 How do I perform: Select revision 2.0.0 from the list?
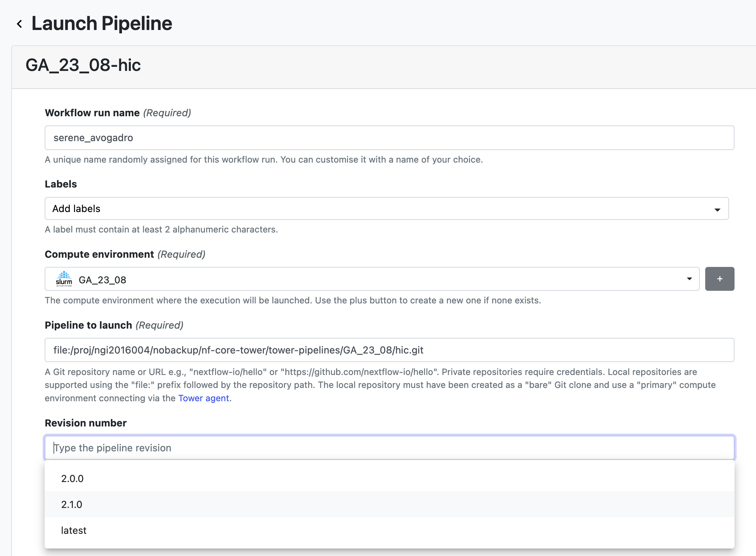[389, 478]
